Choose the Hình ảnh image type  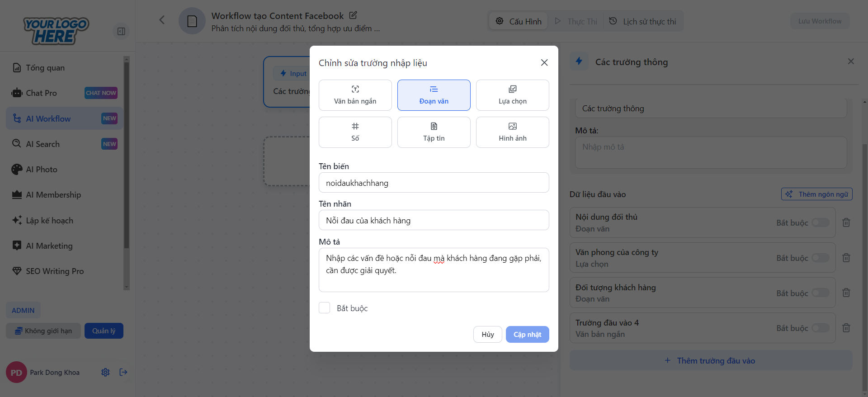[x=512, y=132]
